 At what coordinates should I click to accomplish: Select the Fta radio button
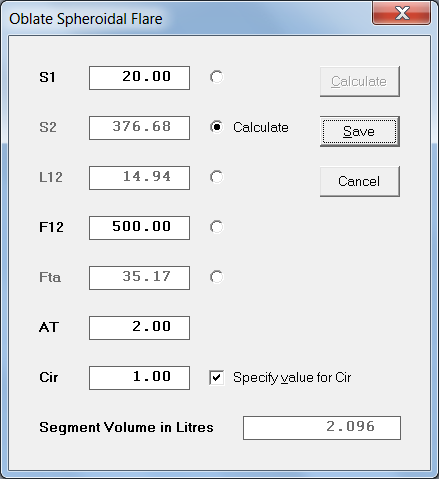coord(216,277)
